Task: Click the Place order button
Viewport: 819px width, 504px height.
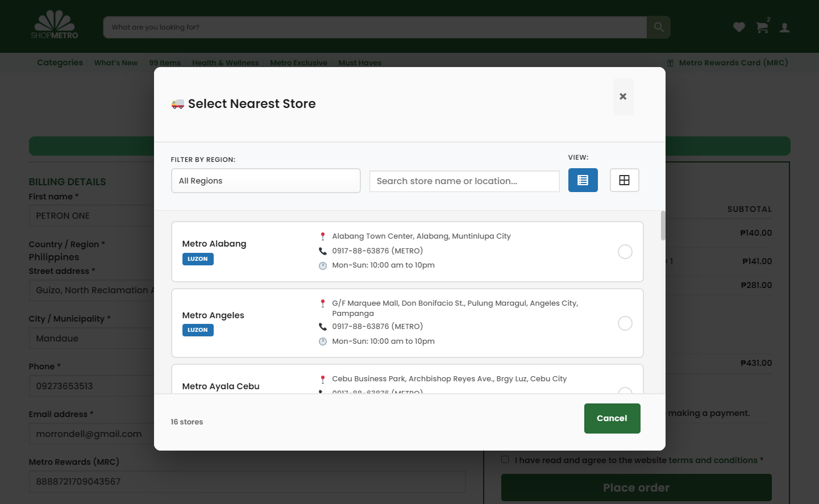Action: tap(637, 488)
